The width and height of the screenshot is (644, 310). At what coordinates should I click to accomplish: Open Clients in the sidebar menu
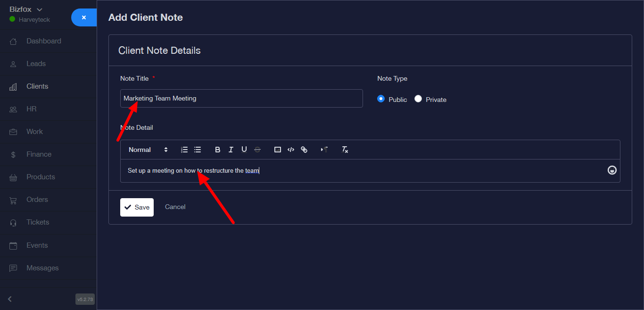37,86
